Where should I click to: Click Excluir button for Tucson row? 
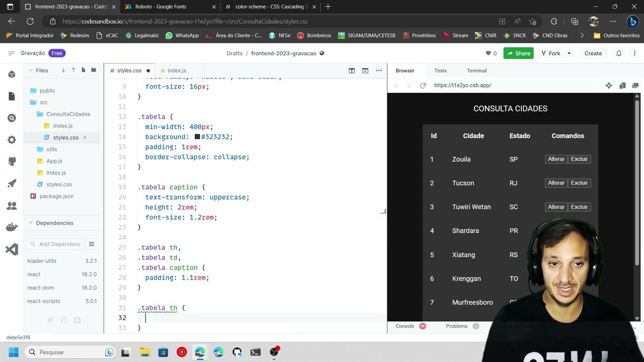click(579, 183)
